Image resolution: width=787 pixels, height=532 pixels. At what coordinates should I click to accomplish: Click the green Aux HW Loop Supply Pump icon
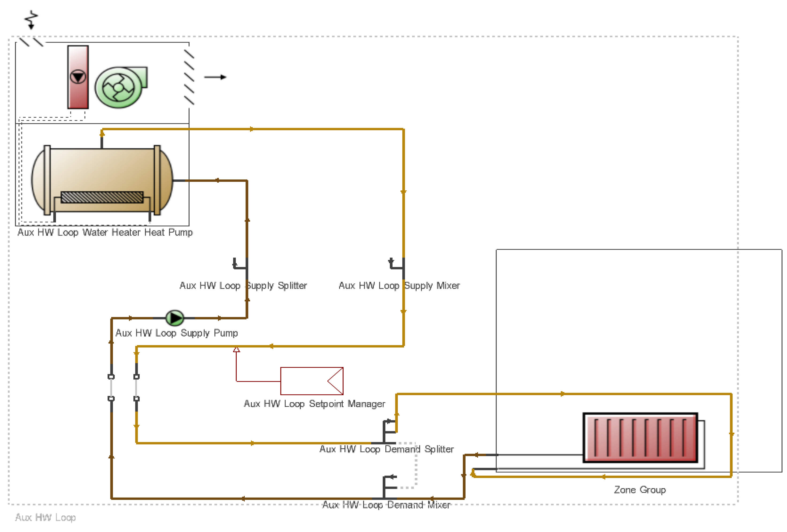[x=174, y=318]
